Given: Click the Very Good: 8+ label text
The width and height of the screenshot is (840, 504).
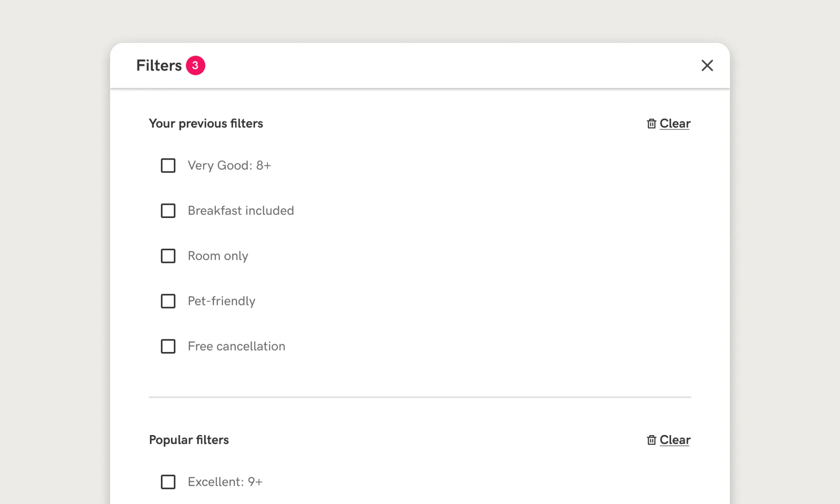Looking at the screenshot, I should point(229,165).
